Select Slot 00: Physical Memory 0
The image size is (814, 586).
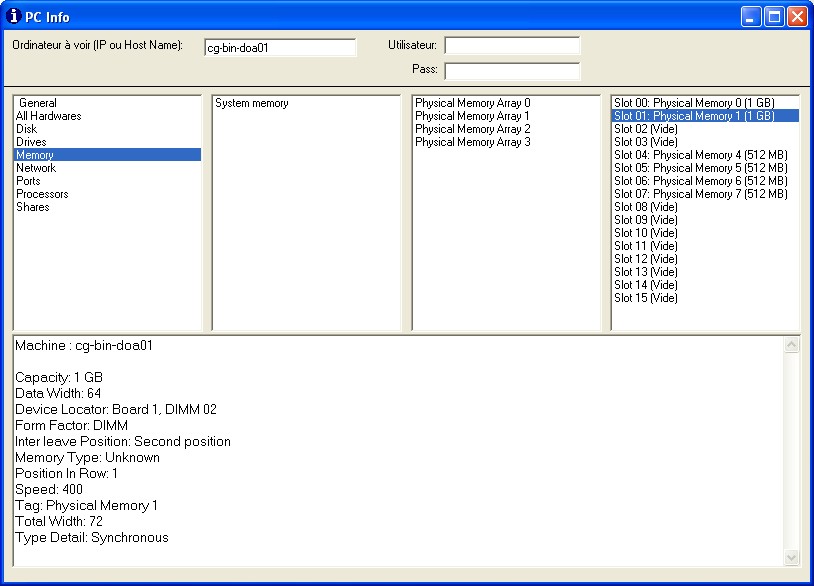tap(693, 103)
